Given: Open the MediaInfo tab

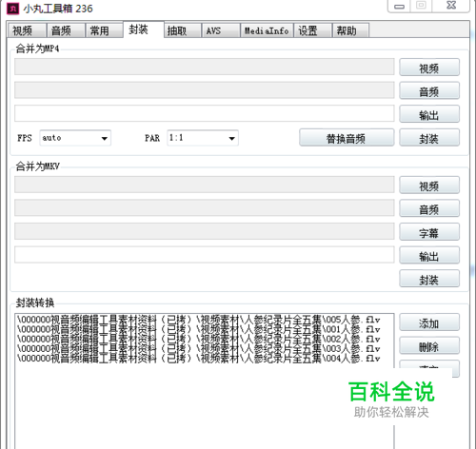Looking at the screenshot, I should click(267, 30).
